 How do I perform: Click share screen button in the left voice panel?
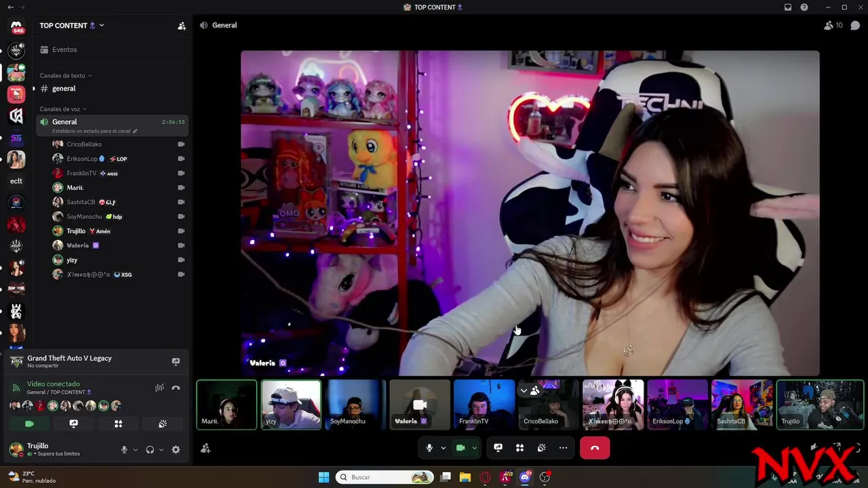[74, 424]
